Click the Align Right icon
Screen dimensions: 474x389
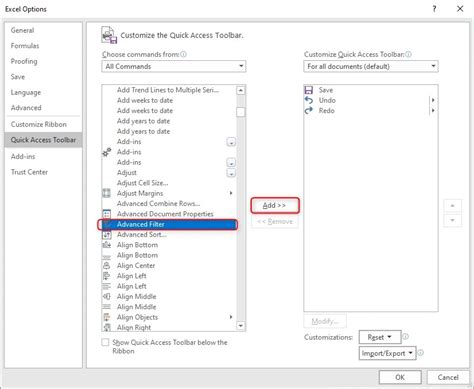pos(106,327)
